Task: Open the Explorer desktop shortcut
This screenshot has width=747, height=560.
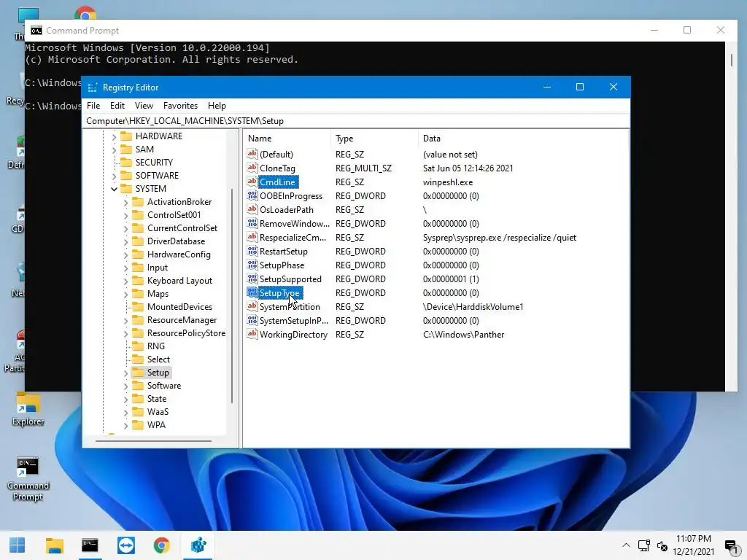Action: (x=28, y=410)
